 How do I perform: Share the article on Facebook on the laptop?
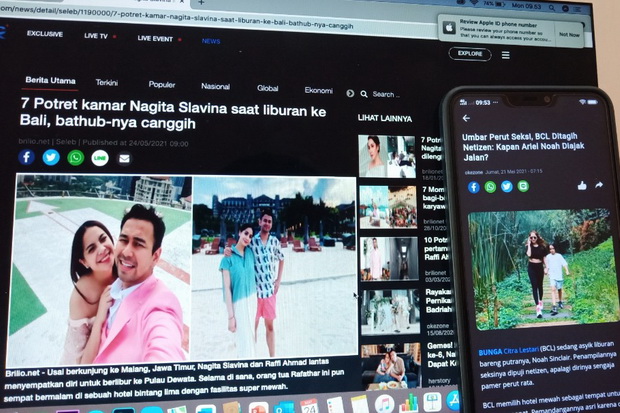pos(26,157)
